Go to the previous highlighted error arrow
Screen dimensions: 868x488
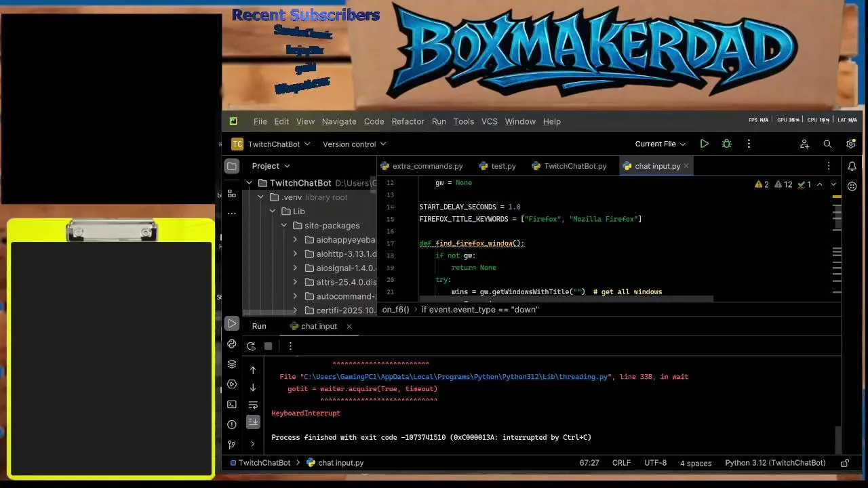[819, 184]
